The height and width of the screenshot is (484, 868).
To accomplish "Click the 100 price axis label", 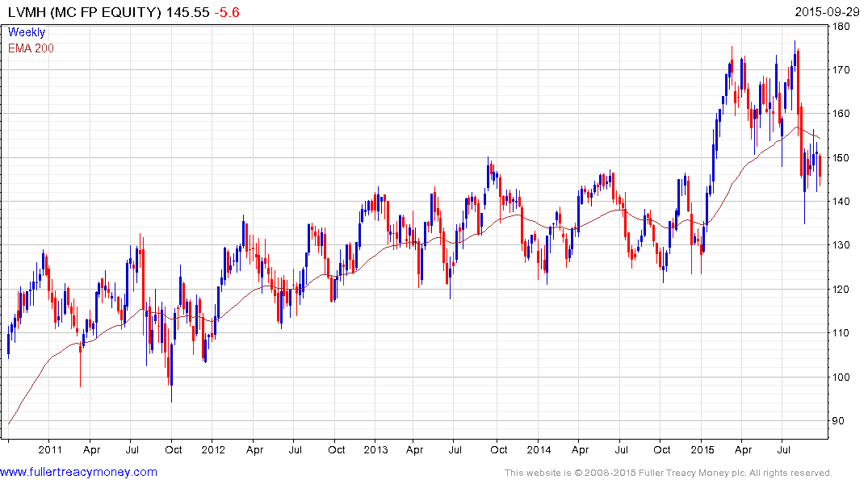I will pyautogui.click(x=841, y=378).
